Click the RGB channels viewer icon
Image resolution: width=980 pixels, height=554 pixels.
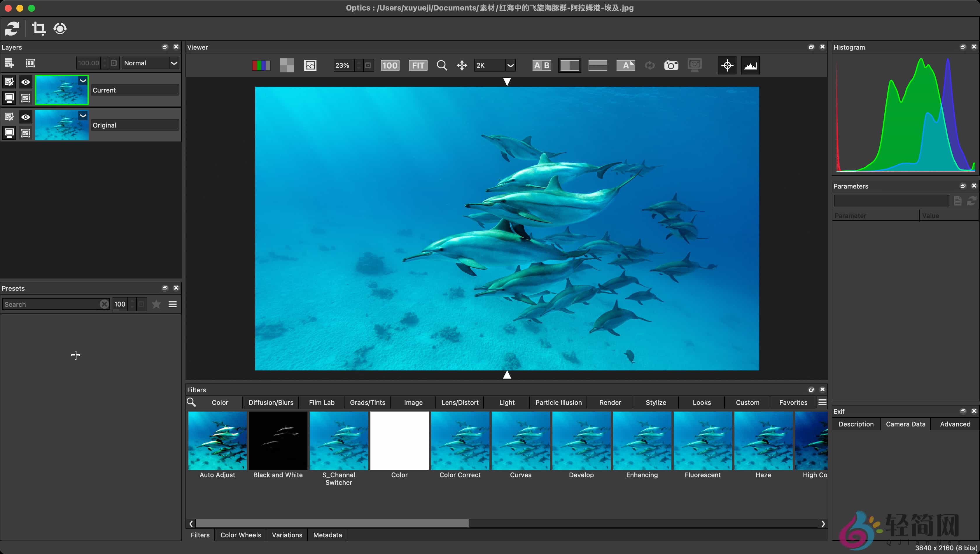click(x=261, y=65)
